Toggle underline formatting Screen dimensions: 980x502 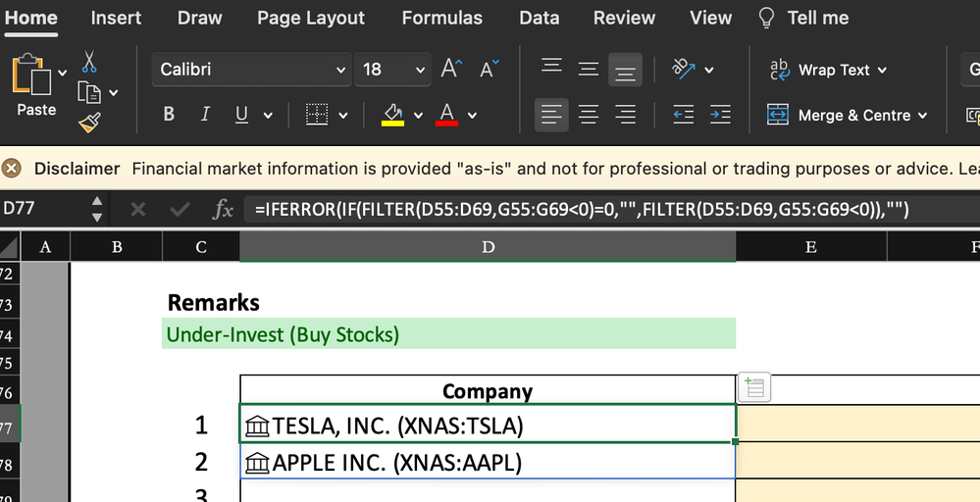[x=241, y=115]
